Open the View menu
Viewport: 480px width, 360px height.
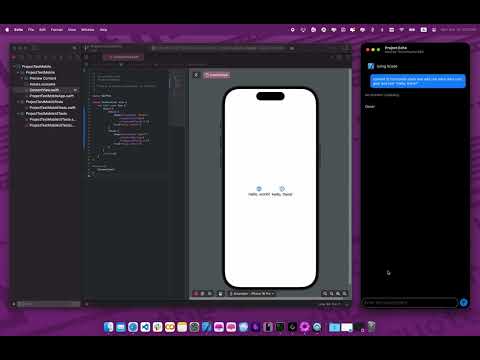(x=72, y=30)
